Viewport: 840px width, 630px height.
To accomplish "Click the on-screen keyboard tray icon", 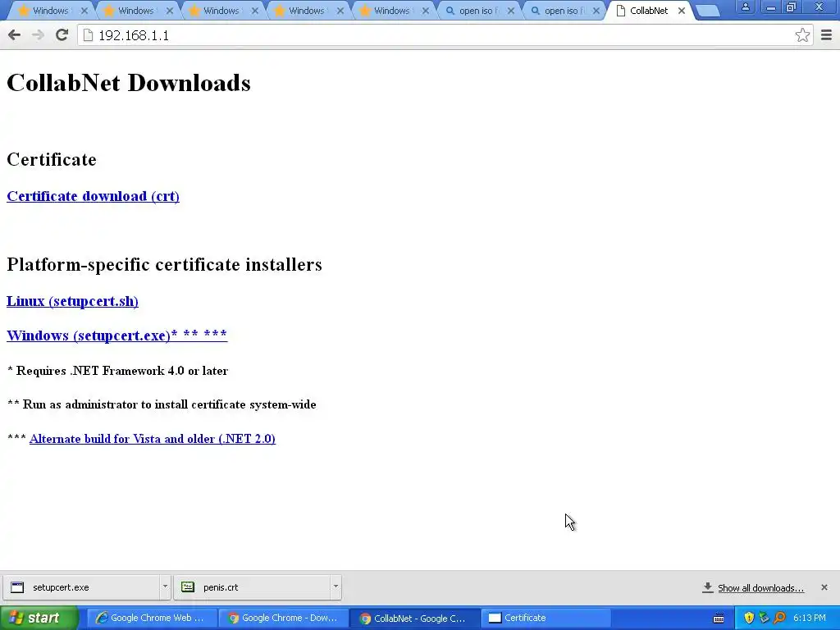I will [x=719, y=619].
